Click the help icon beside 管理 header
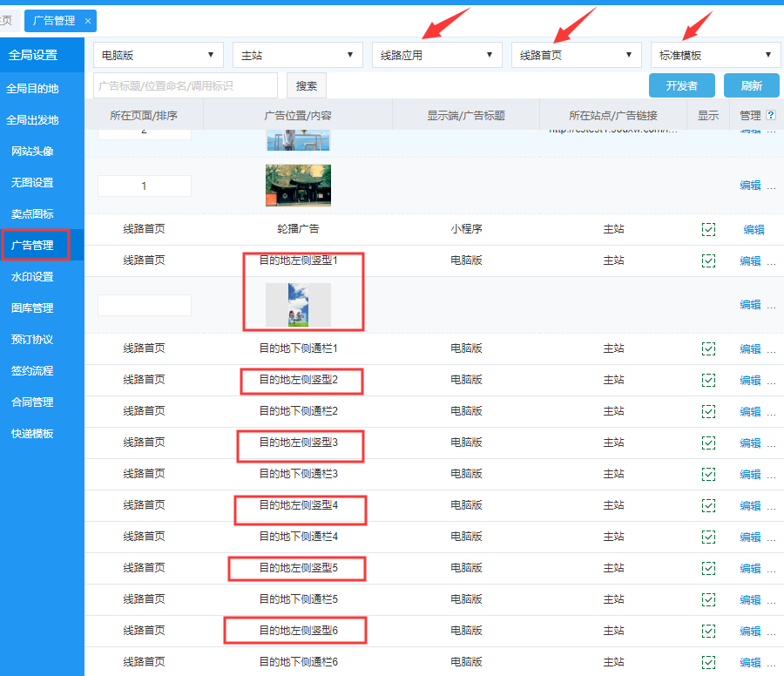Image resolution: width=784 pixels, height=676 pixels. pos(770,115)
